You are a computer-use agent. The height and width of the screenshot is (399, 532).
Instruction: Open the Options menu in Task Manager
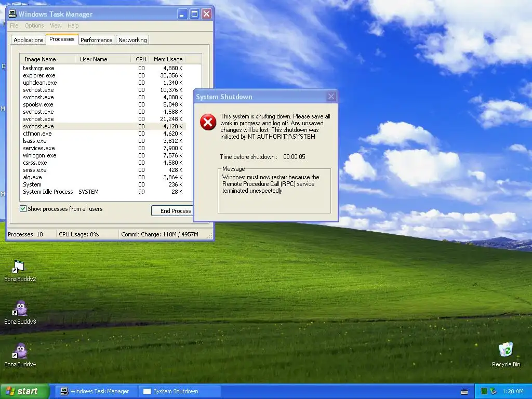[x=34, y=25]
